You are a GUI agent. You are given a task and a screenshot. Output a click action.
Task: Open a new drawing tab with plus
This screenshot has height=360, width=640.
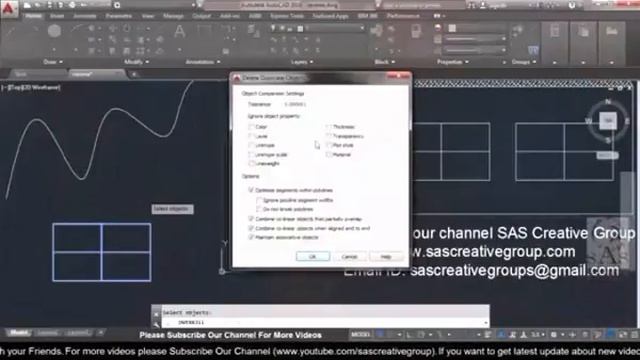(133, 74)
